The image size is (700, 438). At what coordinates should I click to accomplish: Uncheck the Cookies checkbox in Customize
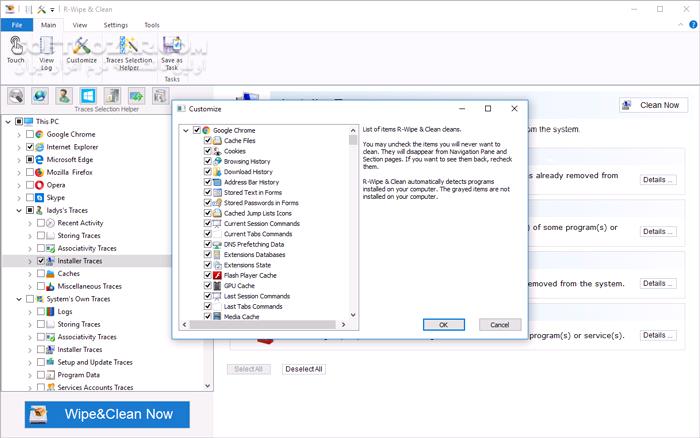(207, 151)
